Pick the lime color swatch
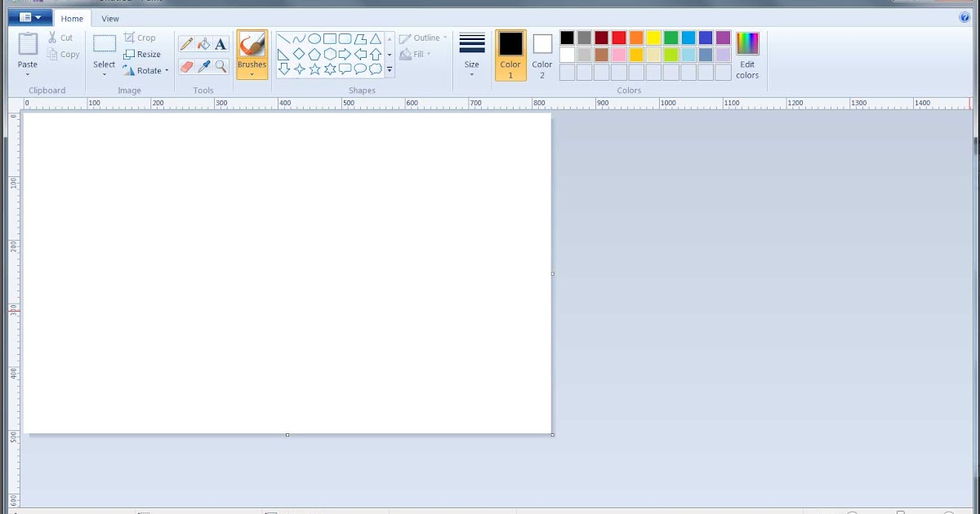Image resolution: width=980 pixels, height=514 pixels. pyautogui.click(x=671, y=55)
